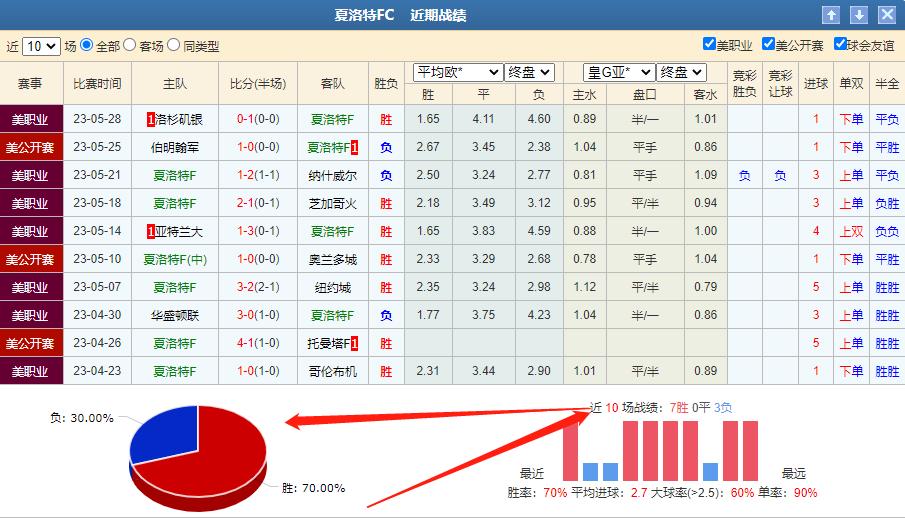Click the 比赛时间 column header
Image resolution: width=905 pixels, height=518 pixels.
[97, 84]
